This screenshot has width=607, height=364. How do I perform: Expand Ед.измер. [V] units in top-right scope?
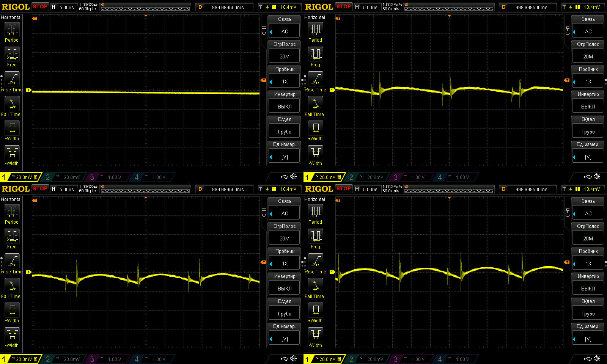coord(588,157)
